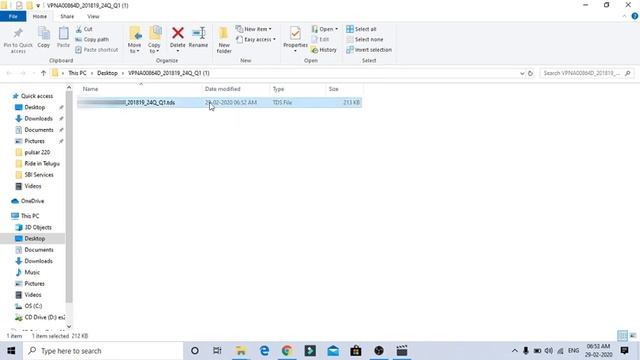
Task: Click Select none
Action: (364, 40)
